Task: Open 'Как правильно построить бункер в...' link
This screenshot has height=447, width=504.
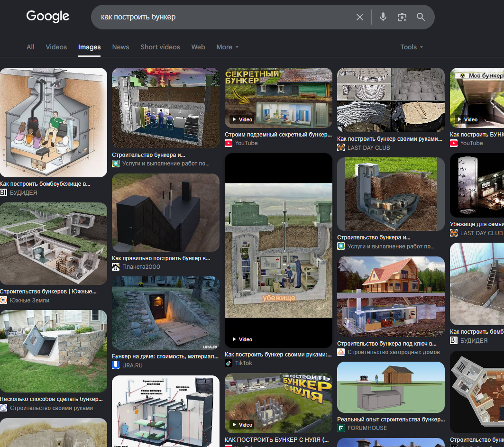Action: click(161, 258)
